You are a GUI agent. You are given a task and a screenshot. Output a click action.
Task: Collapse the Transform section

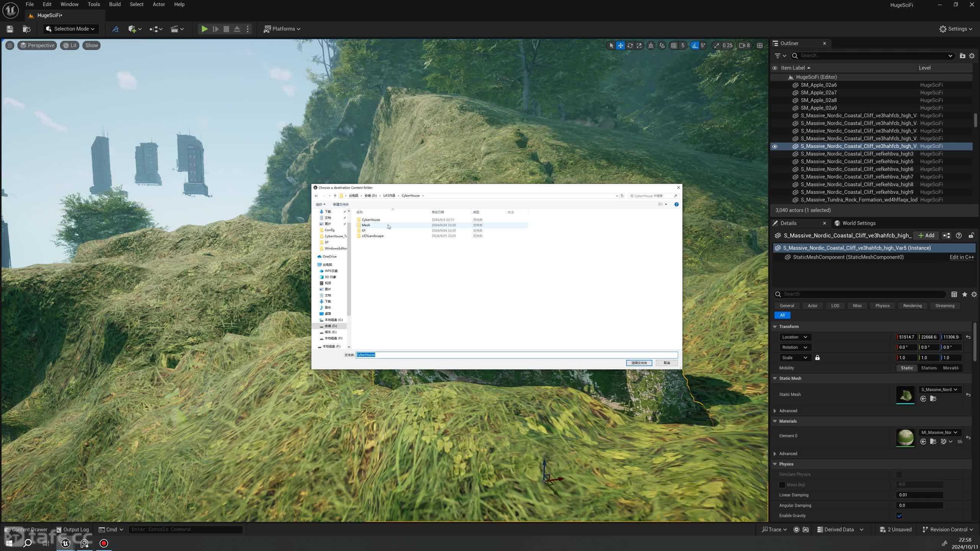(775, 327)
